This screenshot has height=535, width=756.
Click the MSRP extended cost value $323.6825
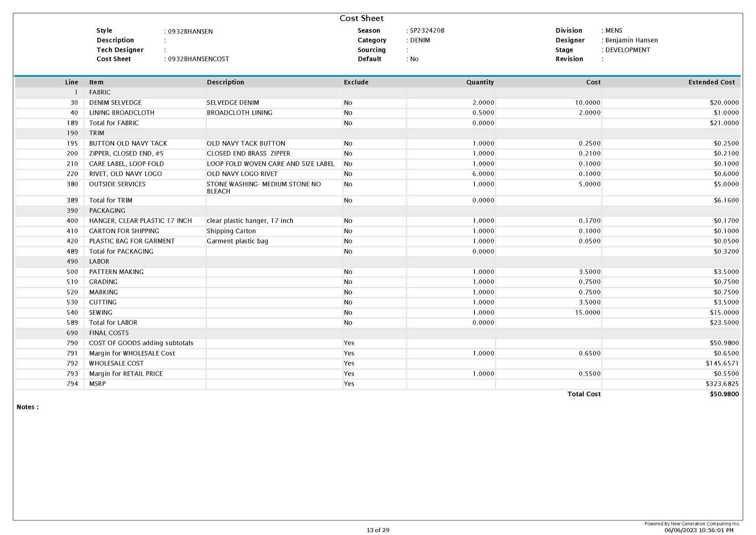pos(722,383)
